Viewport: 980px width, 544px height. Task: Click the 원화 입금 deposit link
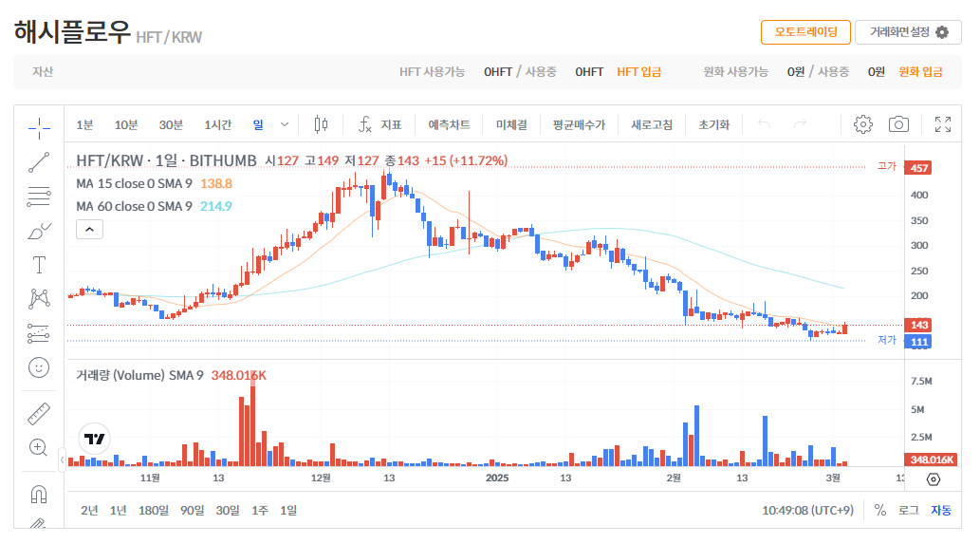coord(920,72)
